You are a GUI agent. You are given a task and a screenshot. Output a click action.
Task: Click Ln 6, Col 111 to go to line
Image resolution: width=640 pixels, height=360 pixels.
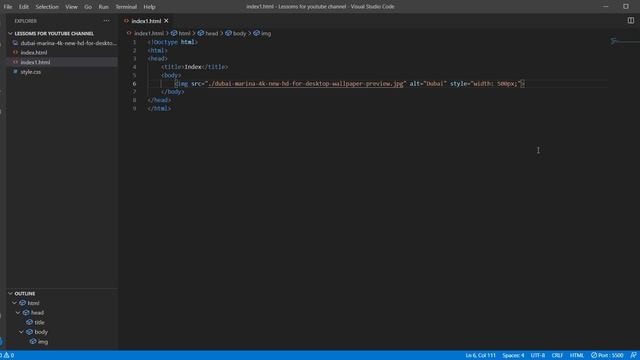tap(480, 356)
